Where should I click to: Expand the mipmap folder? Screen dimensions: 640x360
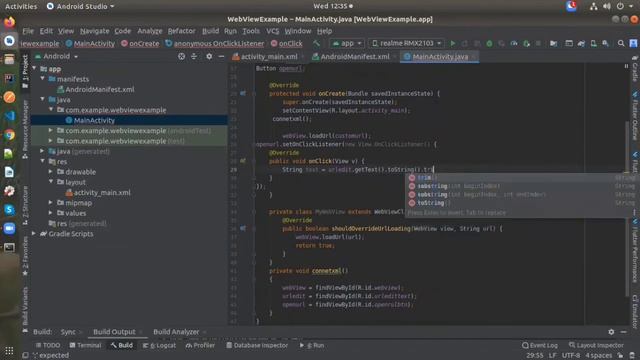click(x=51, y=203)
